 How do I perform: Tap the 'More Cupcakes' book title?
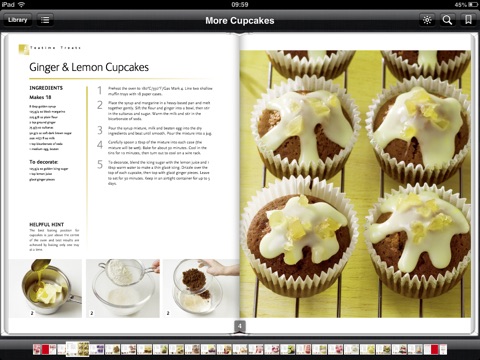coord(240,21)
